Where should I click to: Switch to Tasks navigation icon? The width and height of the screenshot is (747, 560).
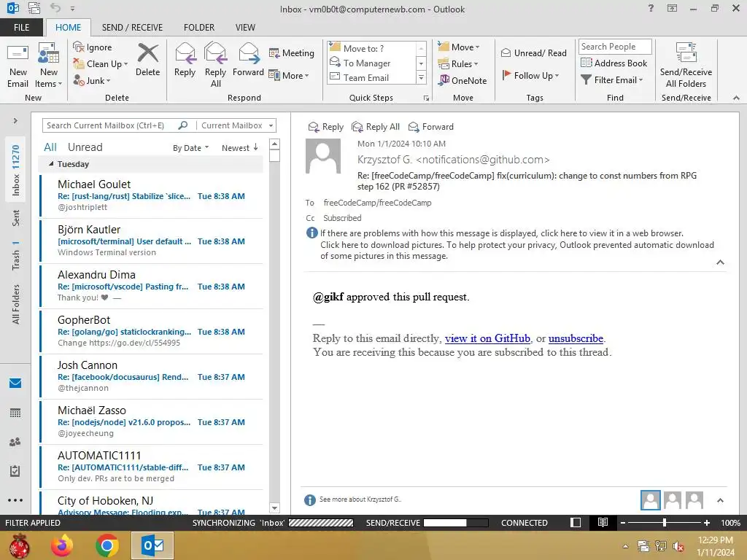[x=15, y=471]
